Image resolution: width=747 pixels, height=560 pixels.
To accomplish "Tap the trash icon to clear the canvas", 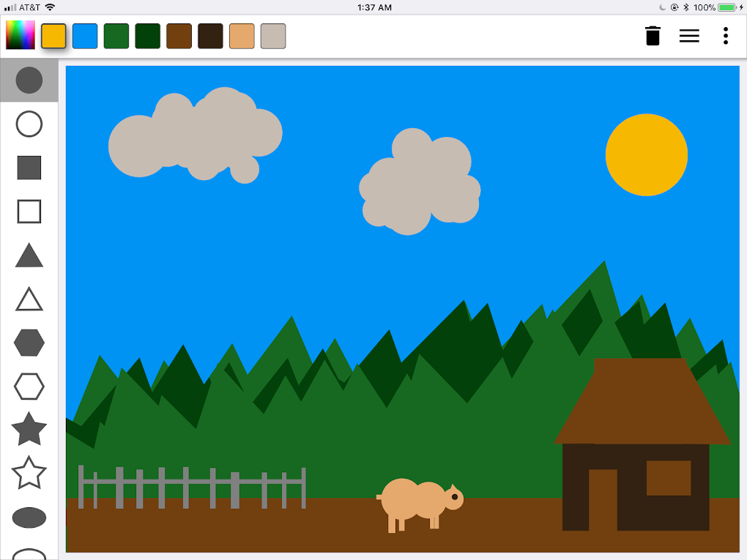I will click(x=654, y=35).
